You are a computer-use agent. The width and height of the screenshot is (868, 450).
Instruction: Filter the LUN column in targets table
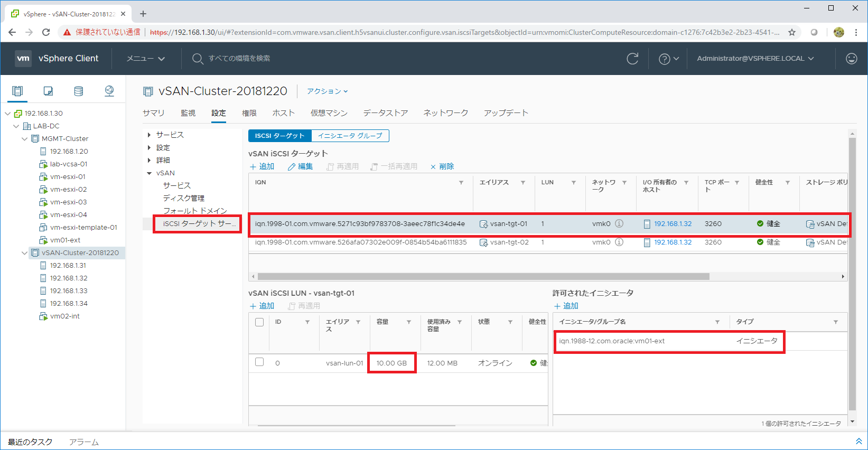click(x=574, y=183)
